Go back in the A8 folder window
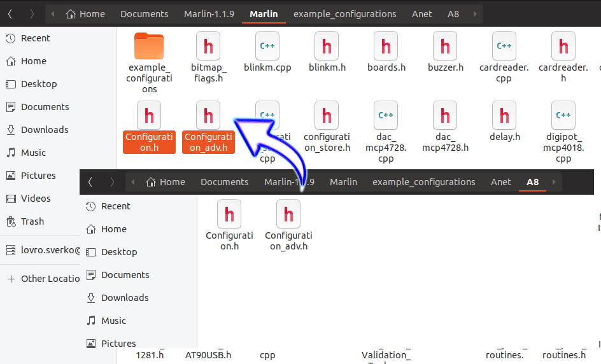 [90, 182]
